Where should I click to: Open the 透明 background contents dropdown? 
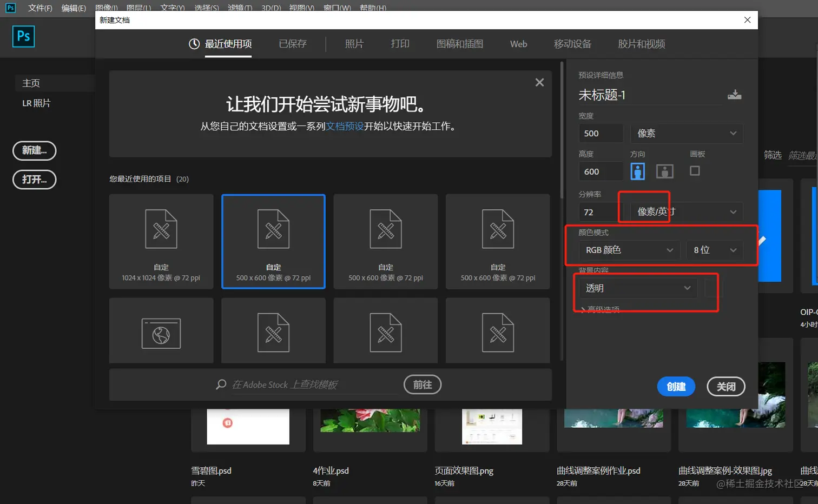pos(637,288)
